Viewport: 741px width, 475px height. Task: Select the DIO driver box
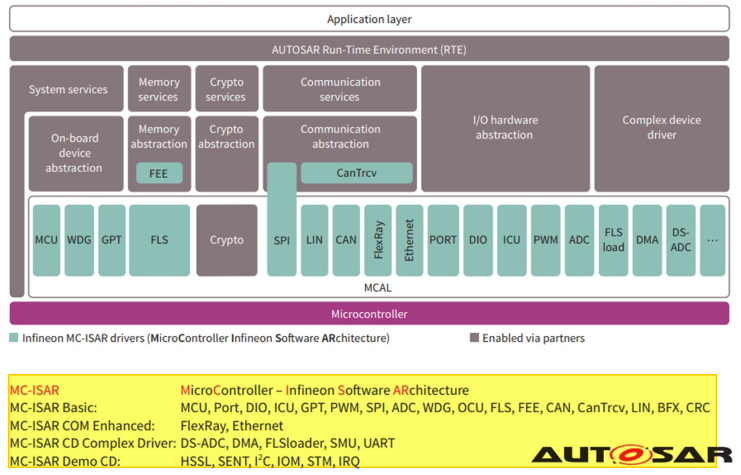tap(478, 240)
